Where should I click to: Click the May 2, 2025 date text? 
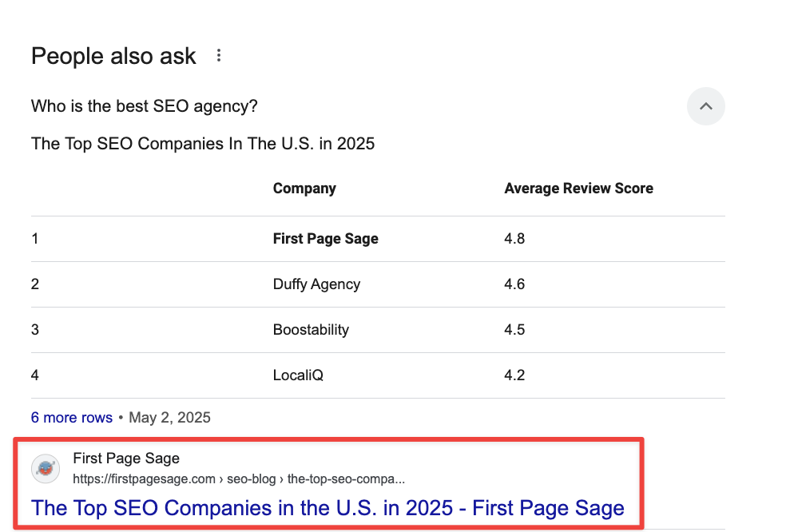click(169, 418)
